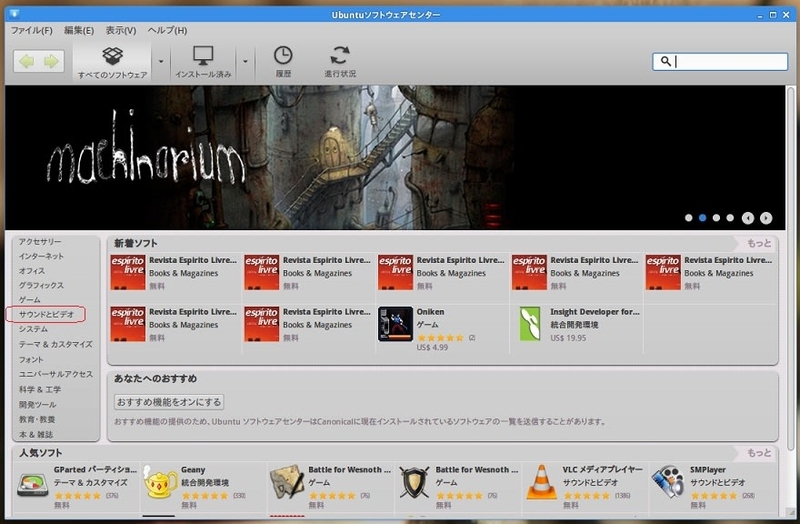Click the forward navigation arrow
The height and width of the screenshot is (524, 800).
point(51,62)
